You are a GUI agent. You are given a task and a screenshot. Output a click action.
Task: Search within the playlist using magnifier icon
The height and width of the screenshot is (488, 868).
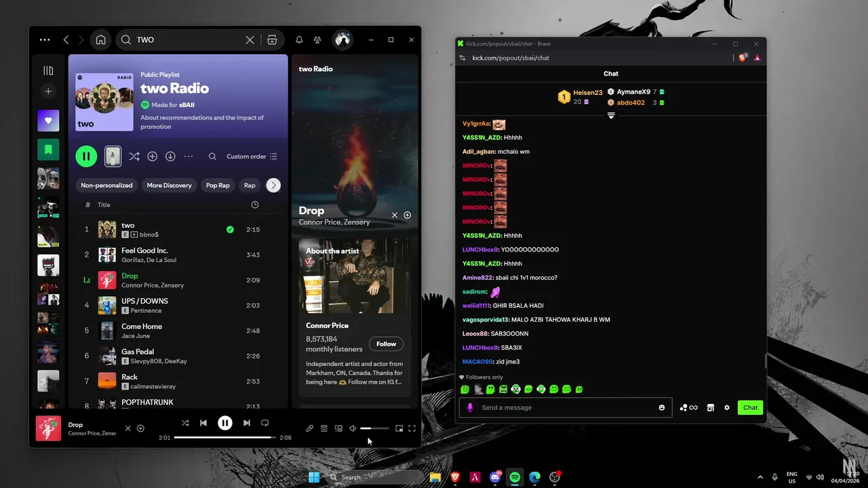pos(212,157)
